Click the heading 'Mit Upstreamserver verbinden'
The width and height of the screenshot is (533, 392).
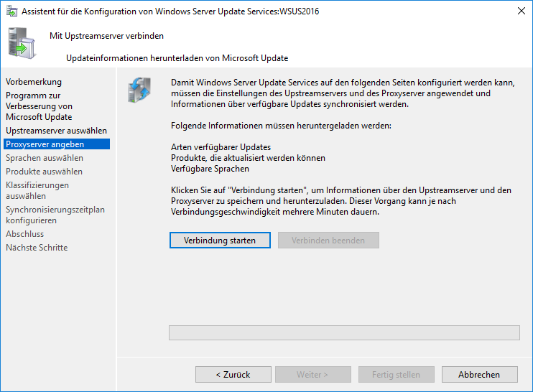coord(106,36)
